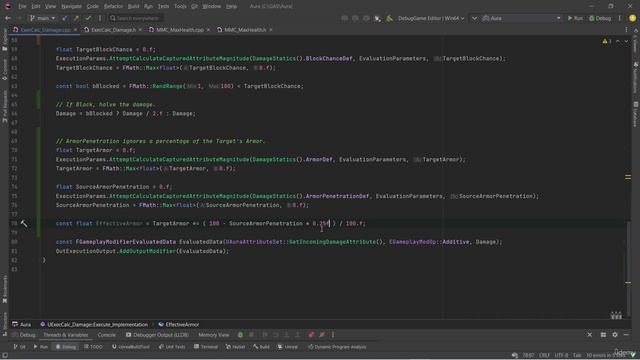The width and height of the screenshot is (640, 360).
Task: Click the Git push arrow icon
Action: tap(76, 18)
